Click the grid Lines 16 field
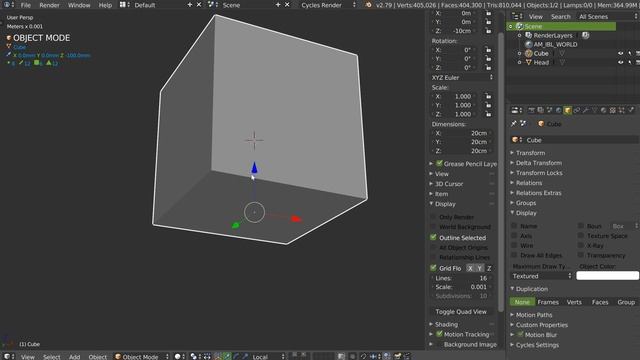 click(461, 278)
